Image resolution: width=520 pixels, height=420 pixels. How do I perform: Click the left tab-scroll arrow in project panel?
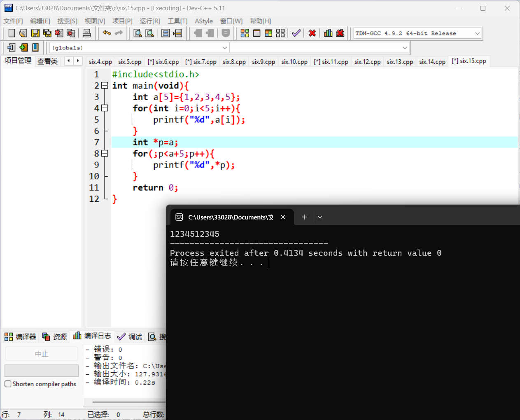69,61
